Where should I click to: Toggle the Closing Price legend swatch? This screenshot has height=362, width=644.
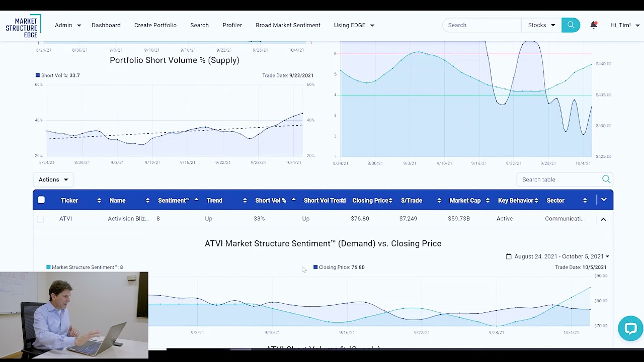click(315, 267)
